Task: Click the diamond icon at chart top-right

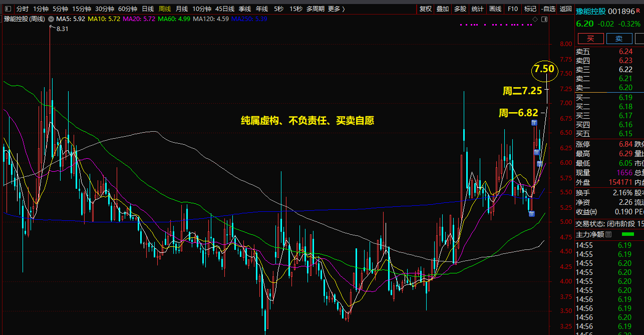Action: [535, 19]
